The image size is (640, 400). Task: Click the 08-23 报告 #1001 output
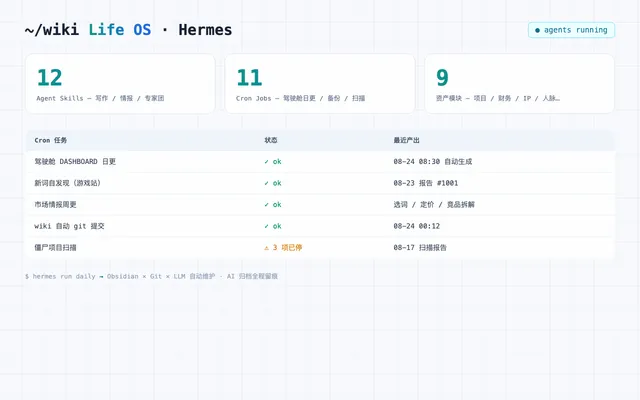coord(426,183)
